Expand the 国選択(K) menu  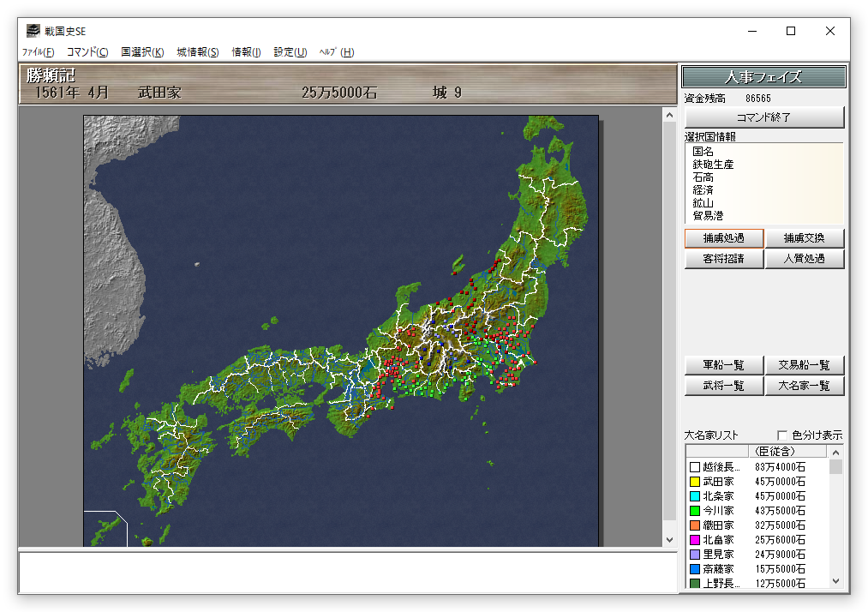tap(142, 52)
